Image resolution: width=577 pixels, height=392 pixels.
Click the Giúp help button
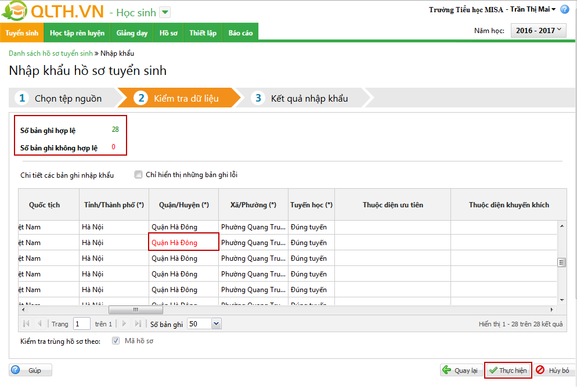(x=31, y=370)
